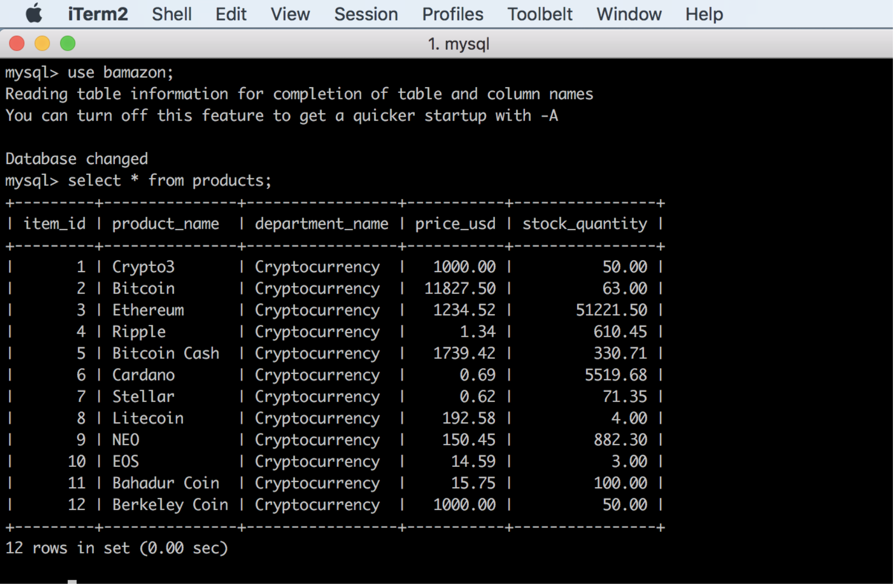Click the Litecoin product name
Viewport: 895px width, 588px height.
click(148, 418)
